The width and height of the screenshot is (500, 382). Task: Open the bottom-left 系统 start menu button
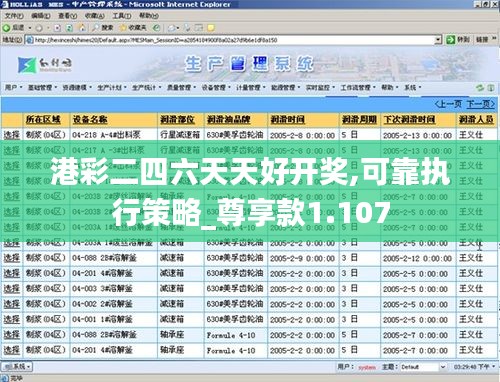point(16,367)
